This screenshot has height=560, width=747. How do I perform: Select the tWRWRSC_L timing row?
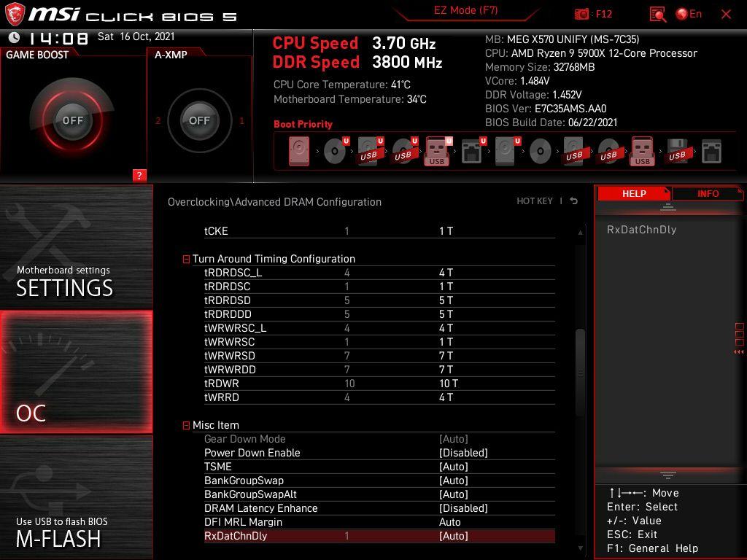pyautogui.click(x=379, y=328)
